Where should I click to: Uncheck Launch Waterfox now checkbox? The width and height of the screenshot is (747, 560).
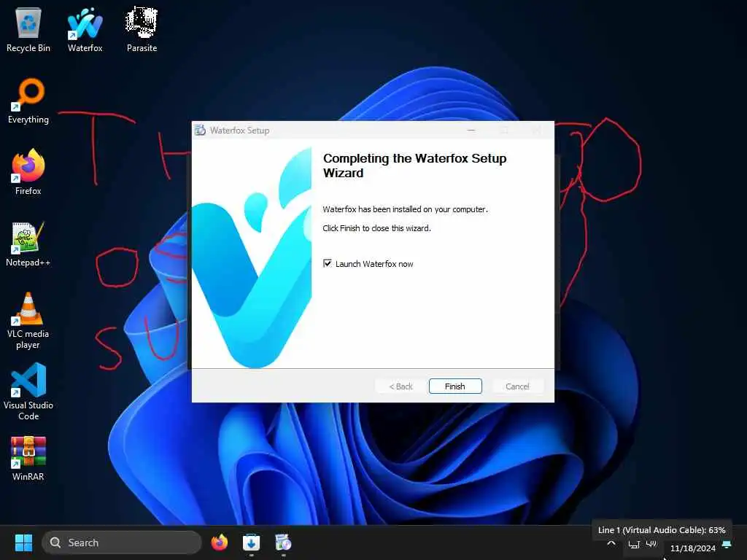[x=328, y=263]
